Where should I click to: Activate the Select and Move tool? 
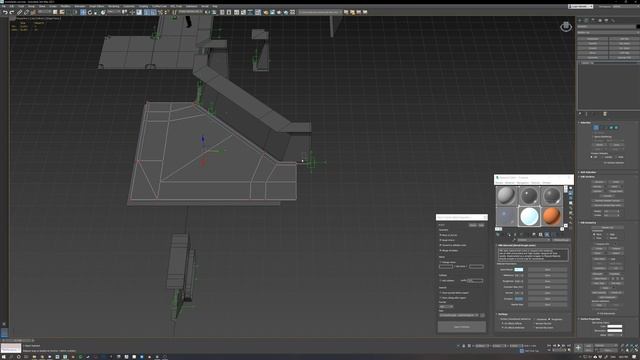[x=83, y=12]
